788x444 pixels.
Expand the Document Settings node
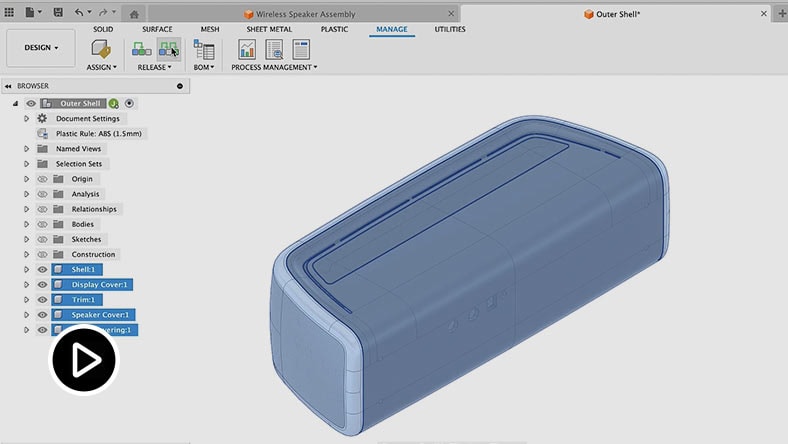pyautogui.click(x=27, y=118)
